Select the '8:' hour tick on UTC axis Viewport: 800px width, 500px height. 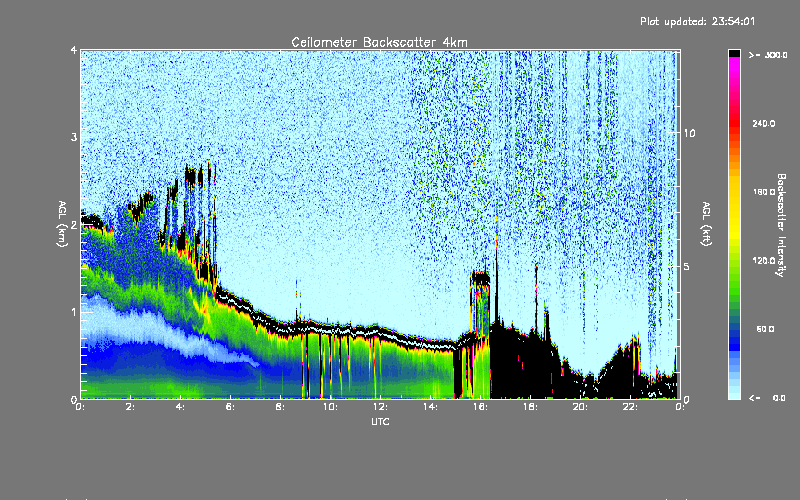pos(281,407)
